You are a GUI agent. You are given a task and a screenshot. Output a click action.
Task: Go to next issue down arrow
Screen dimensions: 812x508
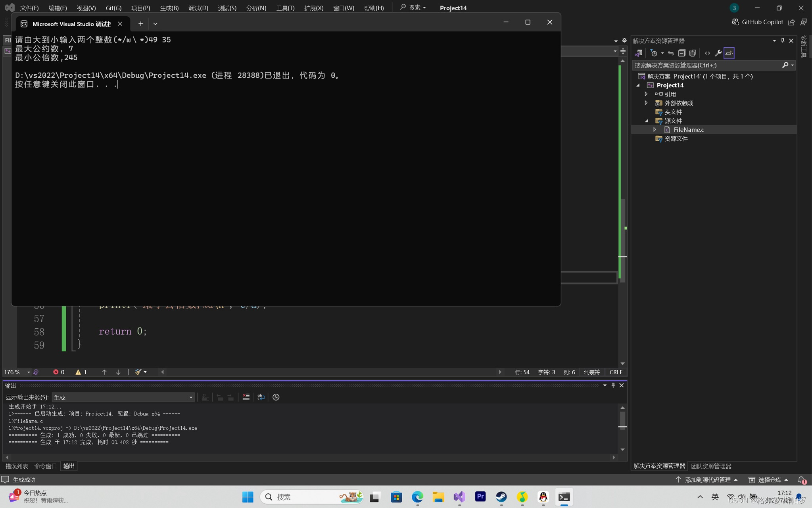click(x=118, y=372)
